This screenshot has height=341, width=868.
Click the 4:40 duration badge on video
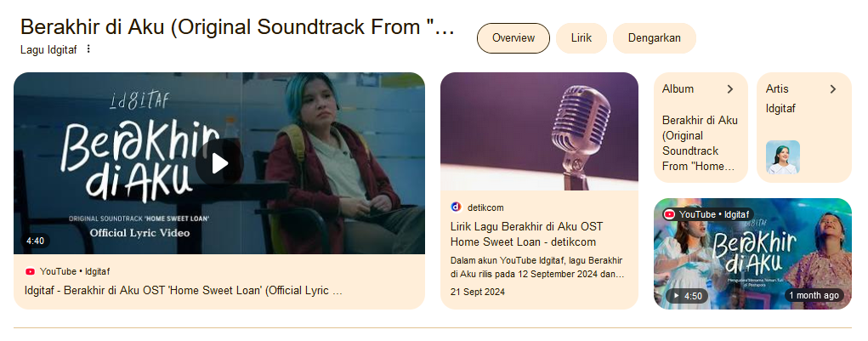tap(36, 241)
